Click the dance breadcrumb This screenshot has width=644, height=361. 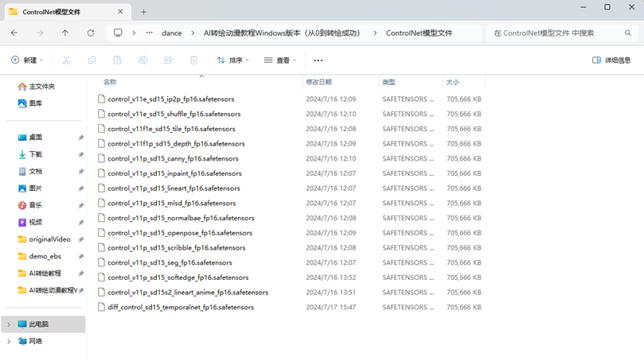click(x=172, y=33)
